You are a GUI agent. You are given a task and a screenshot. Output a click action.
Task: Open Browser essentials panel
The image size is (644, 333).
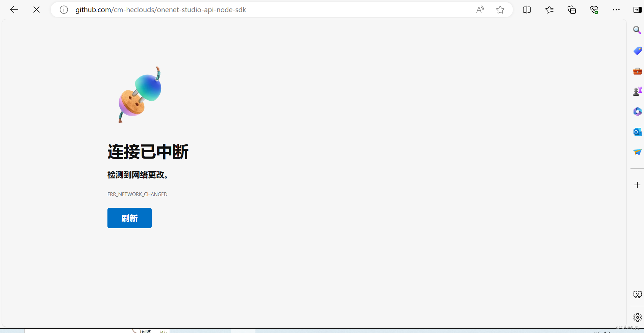594,9
